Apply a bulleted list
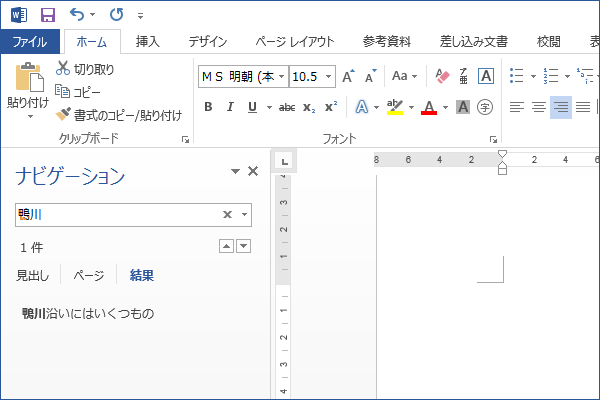The image size is (600, 400). pos(517,76)
